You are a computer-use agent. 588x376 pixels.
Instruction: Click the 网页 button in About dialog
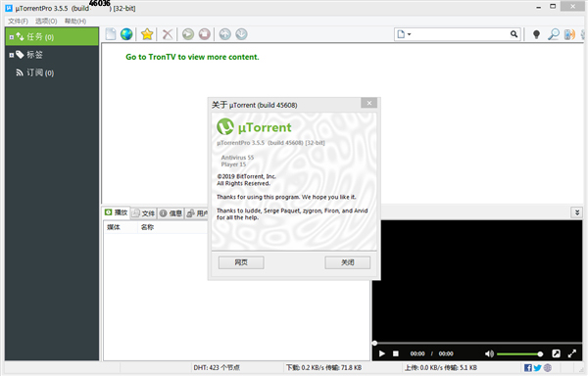coord(241,262)
